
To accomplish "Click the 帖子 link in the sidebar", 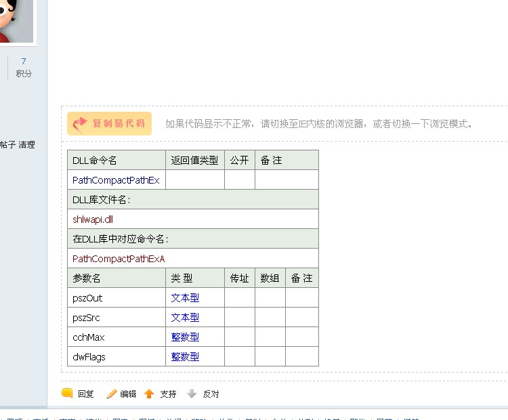I will (7, 144).
